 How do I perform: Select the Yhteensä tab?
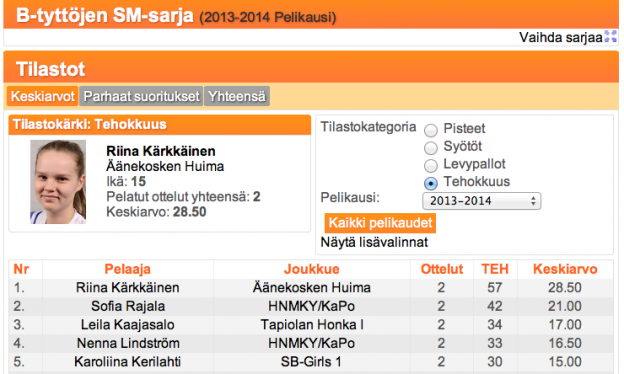(237, 96)
